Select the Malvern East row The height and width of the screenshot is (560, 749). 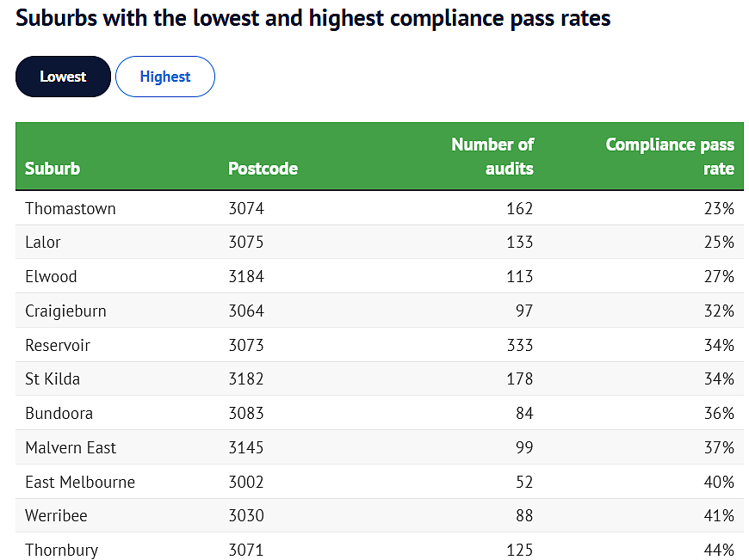click(380, 447)
